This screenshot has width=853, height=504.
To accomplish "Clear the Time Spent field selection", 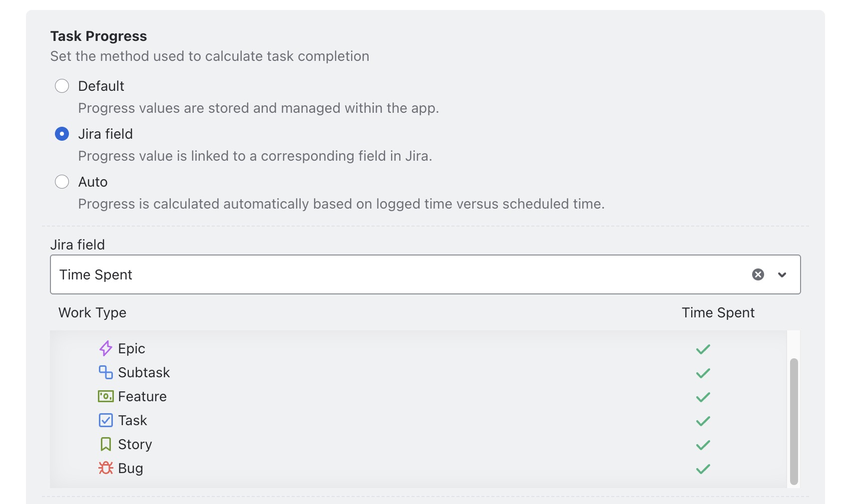I will pos(758,274).
